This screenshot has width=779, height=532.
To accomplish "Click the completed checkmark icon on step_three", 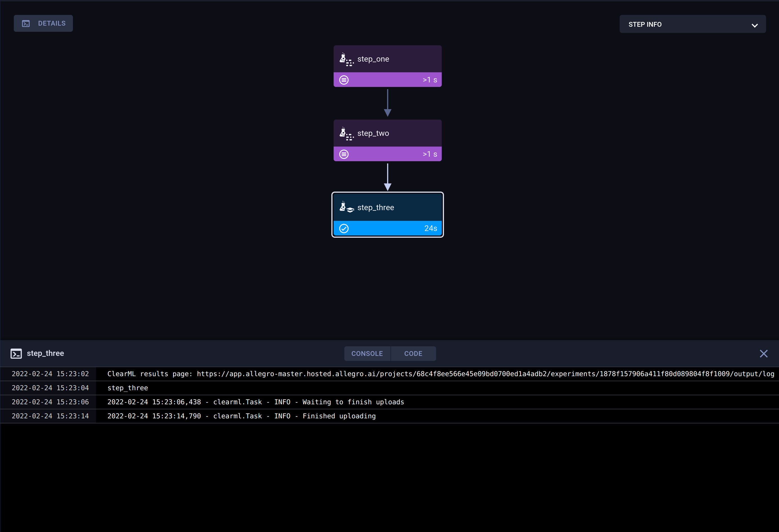I will (x=344, y=228).
